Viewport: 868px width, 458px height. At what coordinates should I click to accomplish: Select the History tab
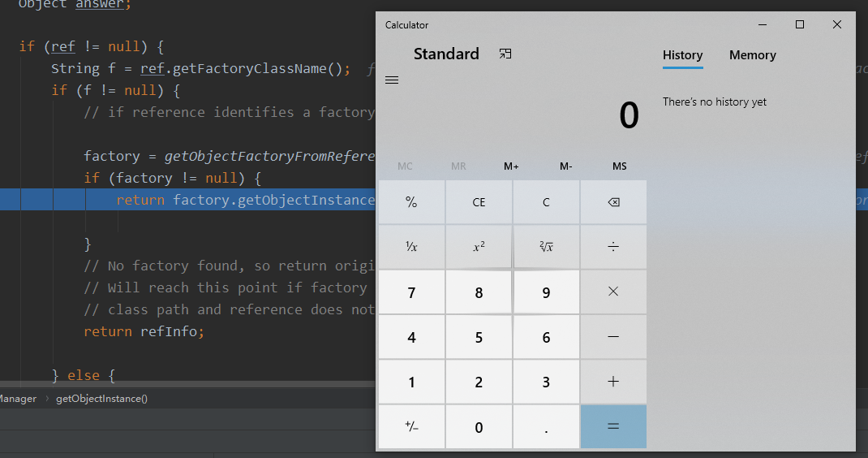click(x=682, y=55)
